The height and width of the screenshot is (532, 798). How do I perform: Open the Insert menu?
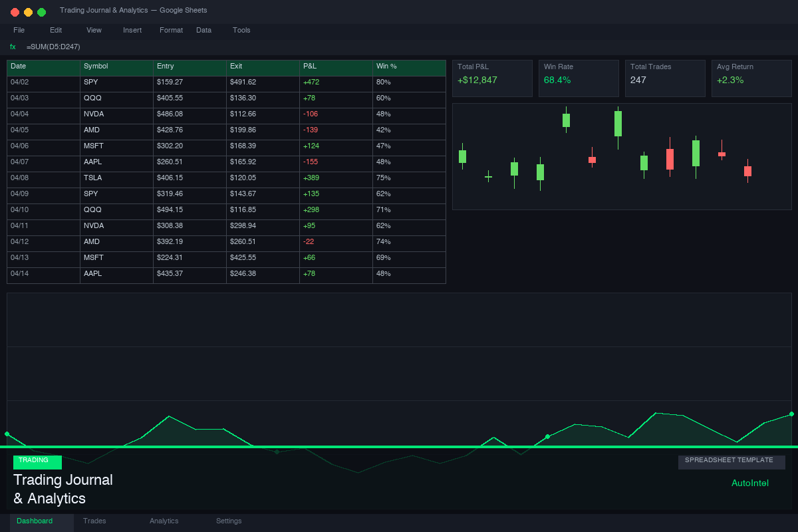(x=132, y=30)
